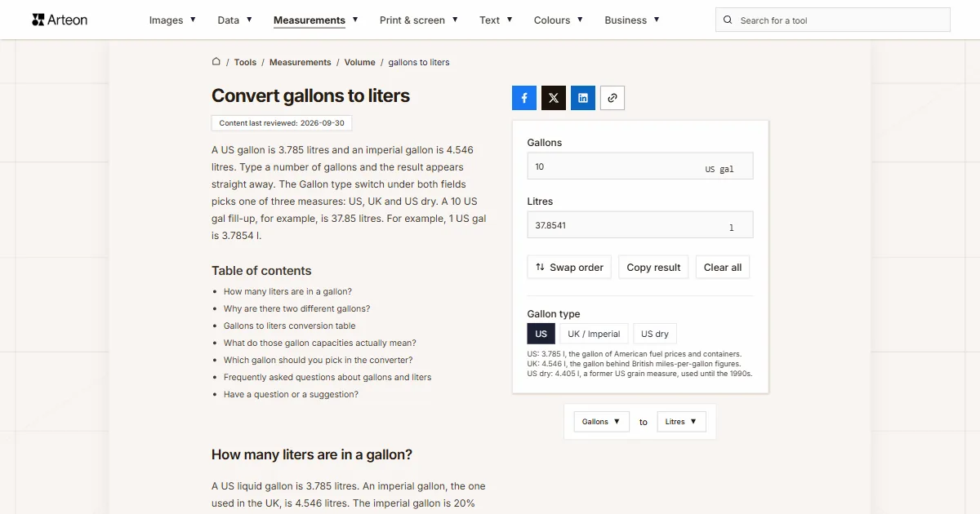The image size is (980, 514).
Task: Click Clear all
Action: click(723, 268)
